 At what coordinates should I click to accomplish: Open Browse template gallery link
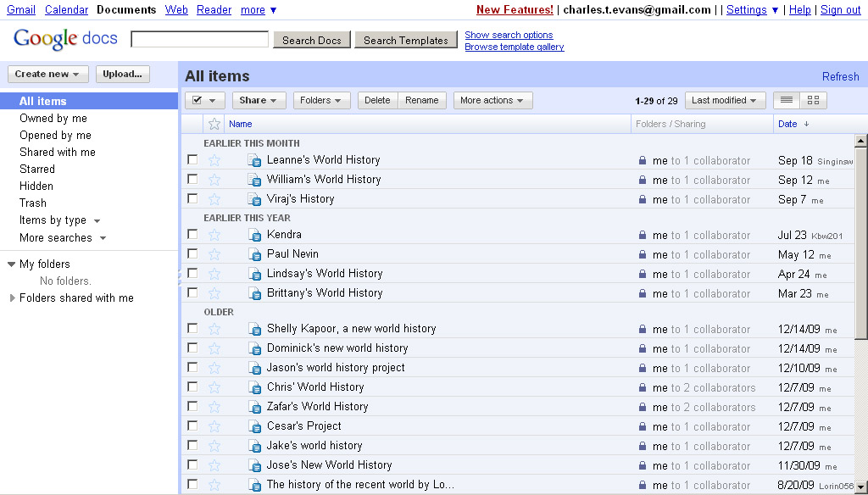[x=515, y=47]
